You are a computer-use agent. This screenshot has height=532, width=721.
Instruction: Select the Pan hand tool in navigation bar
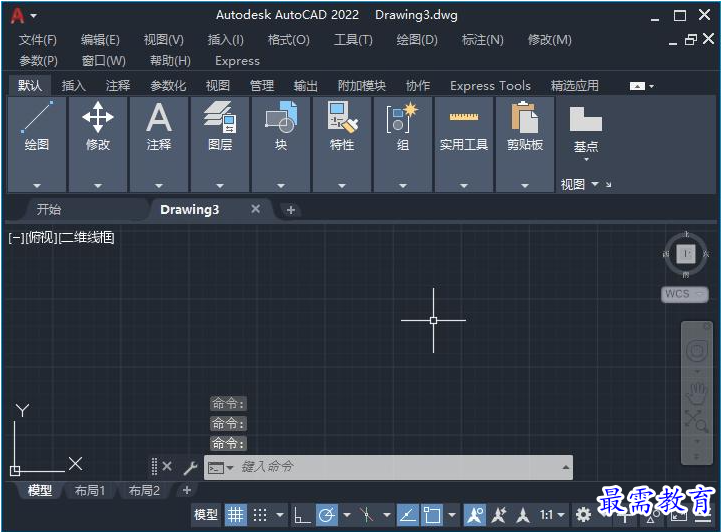[x=697, y=392]
